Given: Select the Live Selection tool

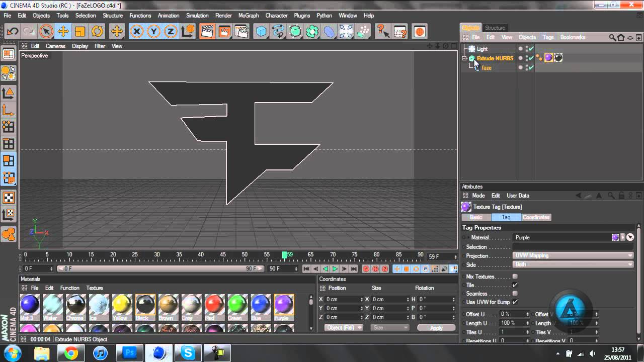Looking at the screenshot, I should (46, 32).
